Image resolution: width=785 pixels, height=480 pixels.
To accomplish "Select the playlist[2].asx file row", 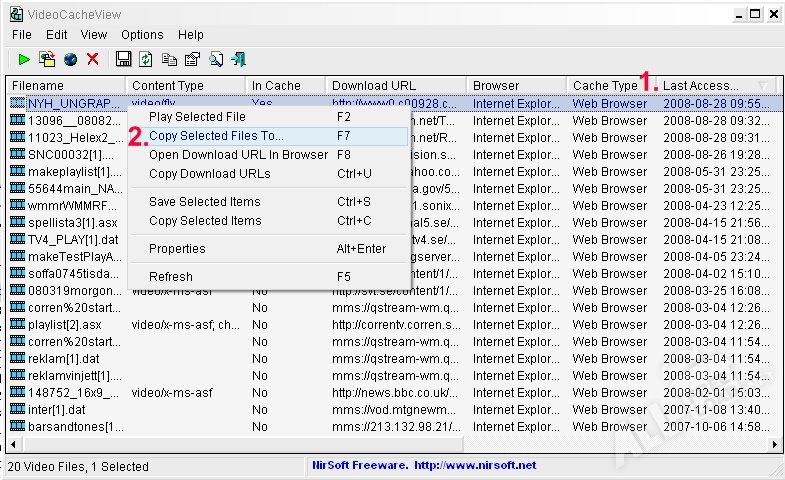I will [64, 325].
